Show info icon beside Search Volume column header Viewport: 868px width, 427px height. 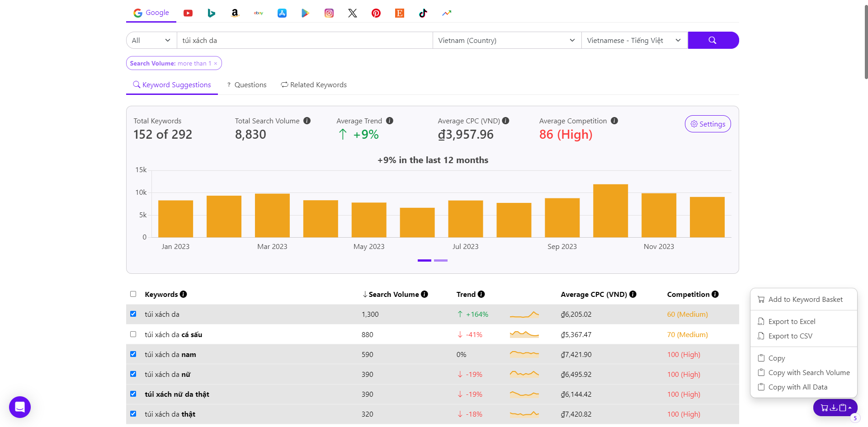(425, 294)
